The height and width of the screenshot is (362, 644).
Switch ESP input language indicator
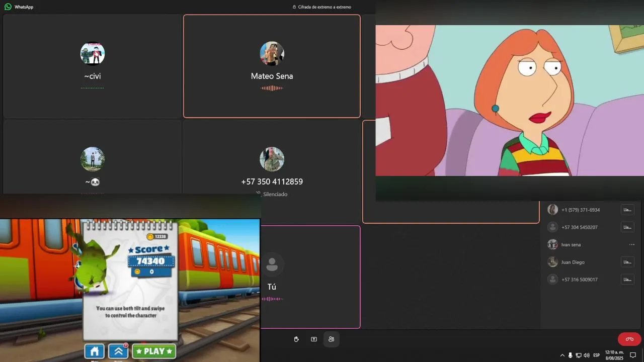(597, 355)
